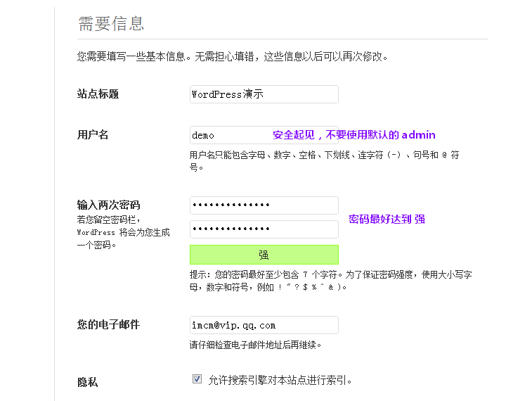Image resolution: width=532 pixels, height=401 pixels.
Task: Click the 允许搜索引擎对本站点进行索引 label text
Action: (280, 380)
